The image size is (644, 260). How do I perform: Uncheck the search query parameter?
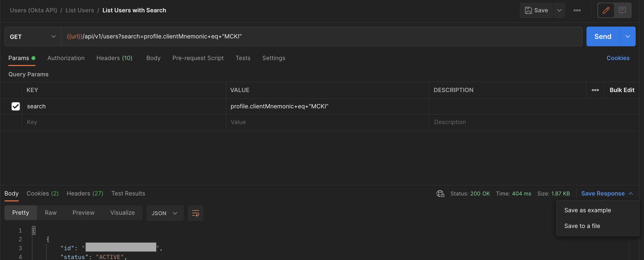(x=15, y=106)
